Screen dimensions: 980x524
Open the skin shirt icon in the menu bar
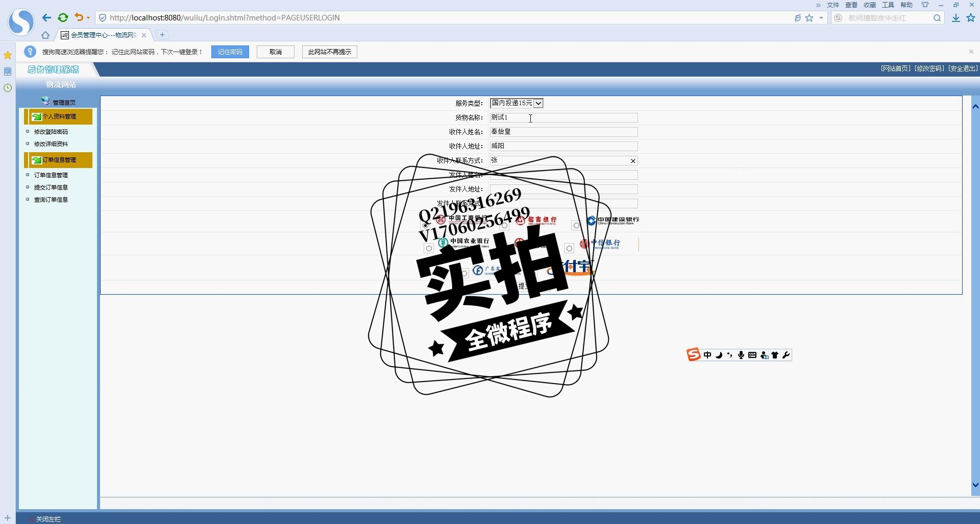(925, 5)
